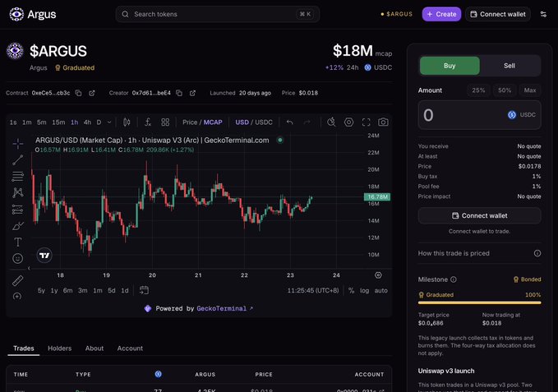Click the Graduated milestone progress bar
This screenshot has height=392, width=558.
tap(479, 302)
